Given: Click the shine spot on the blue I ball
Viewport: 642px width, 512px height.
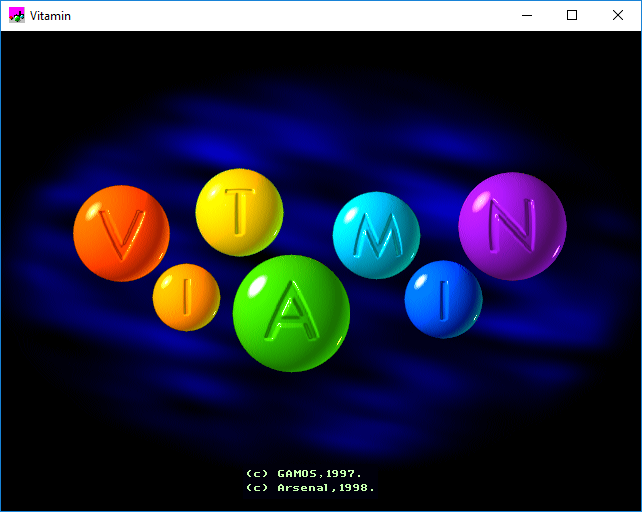Looking at the screenshot, I should coord(422,282).
